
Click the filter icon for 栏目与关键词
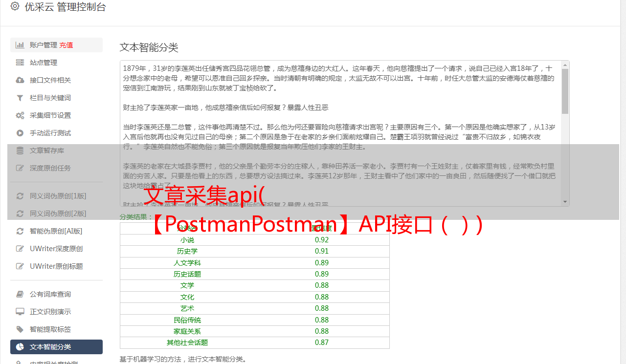pos(20,98)
